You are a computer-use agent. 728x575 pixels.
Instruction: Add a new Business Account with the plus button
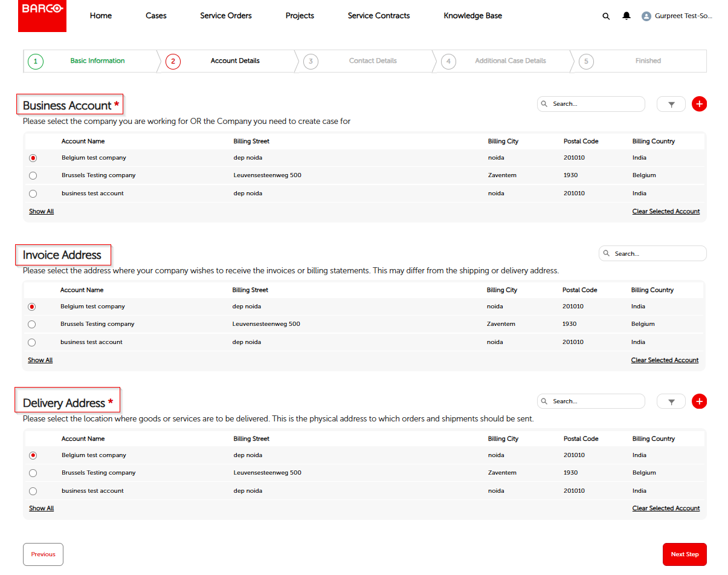[x=699, y=103]
